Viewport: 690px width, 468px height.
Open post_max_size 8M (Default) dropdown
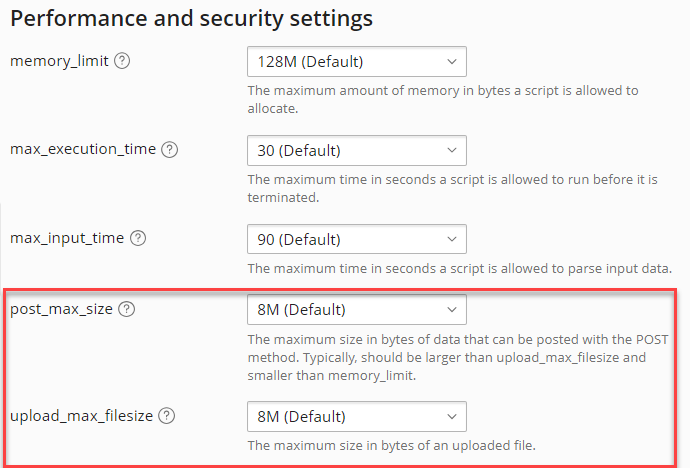point(356,309)
